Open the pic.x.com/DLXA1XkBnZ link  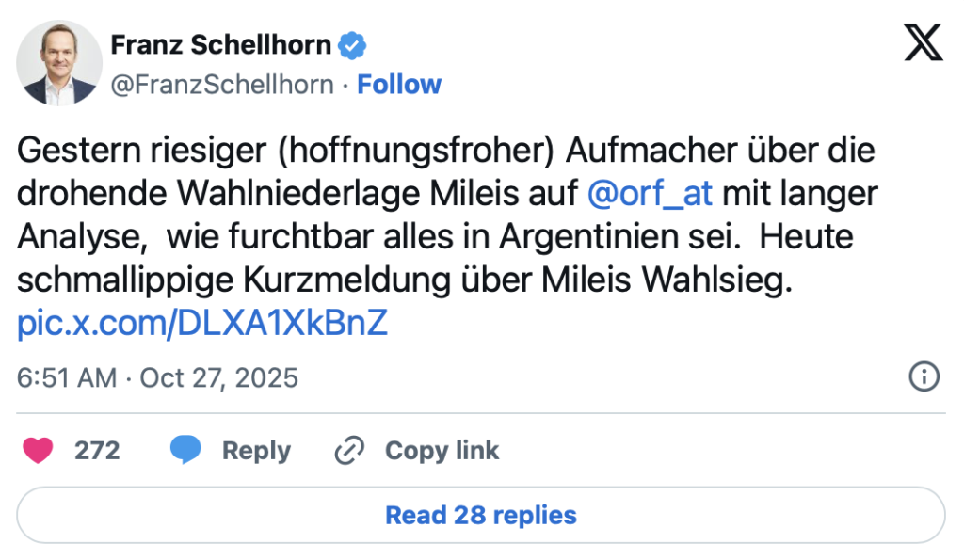tap(202, 323)
